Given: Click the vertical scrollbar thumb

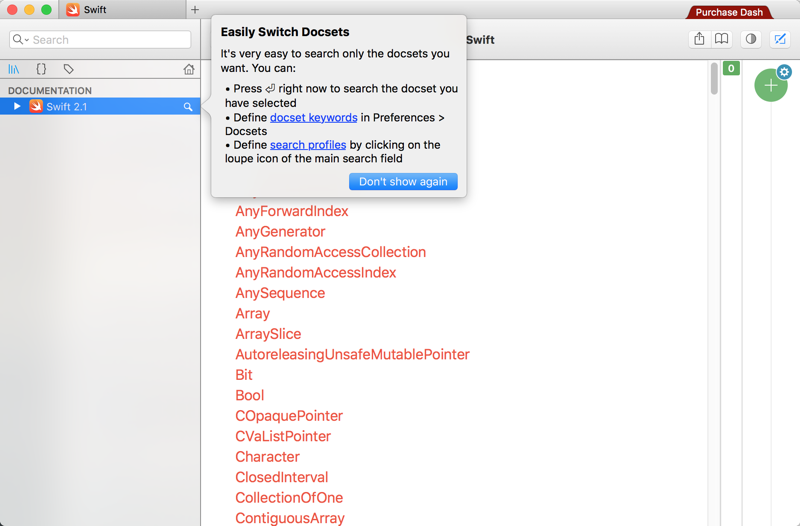Looking at the screenshot, I should coord(714,78).
